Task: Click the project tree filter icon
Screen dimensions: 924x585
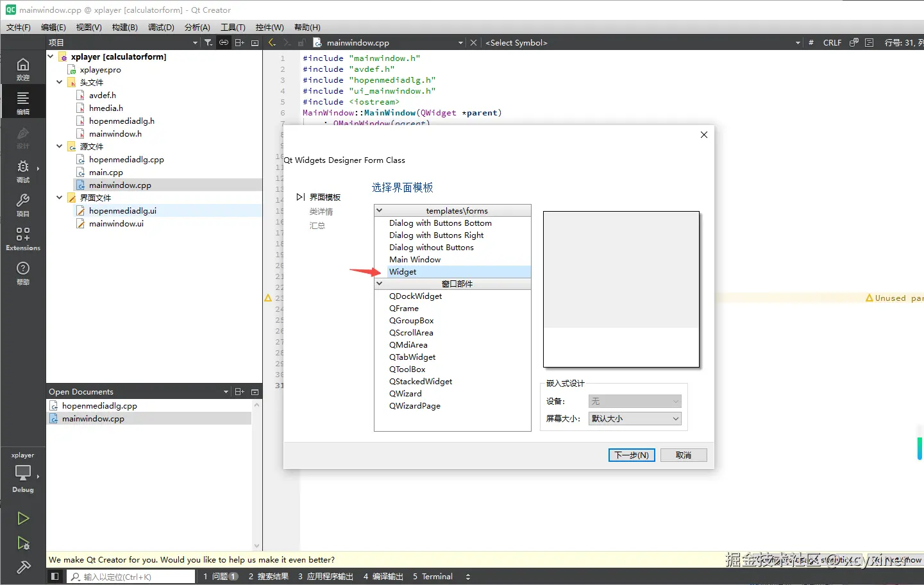Action: coord(208,42)
